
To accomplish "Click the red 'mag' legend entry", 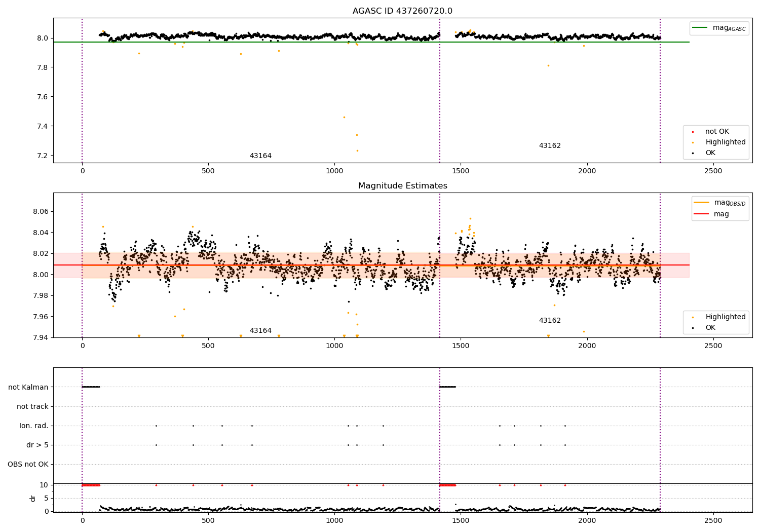I will [712, 214].
